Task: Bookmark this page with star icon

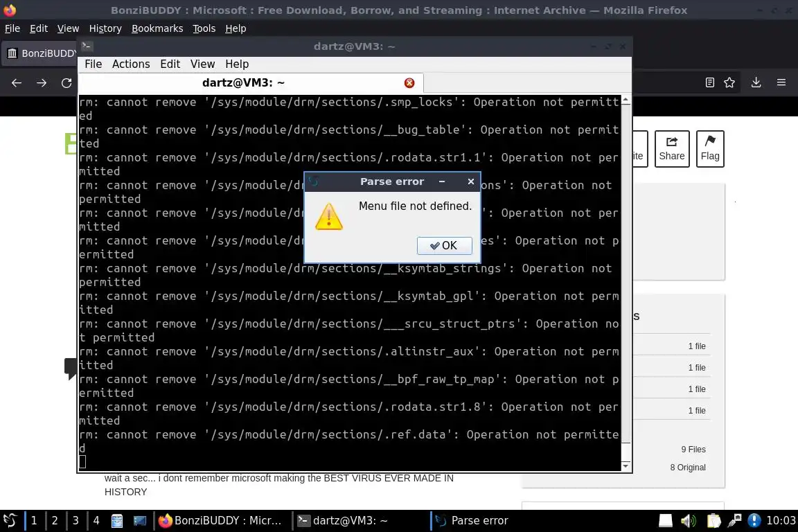Action: pos(729,82)
